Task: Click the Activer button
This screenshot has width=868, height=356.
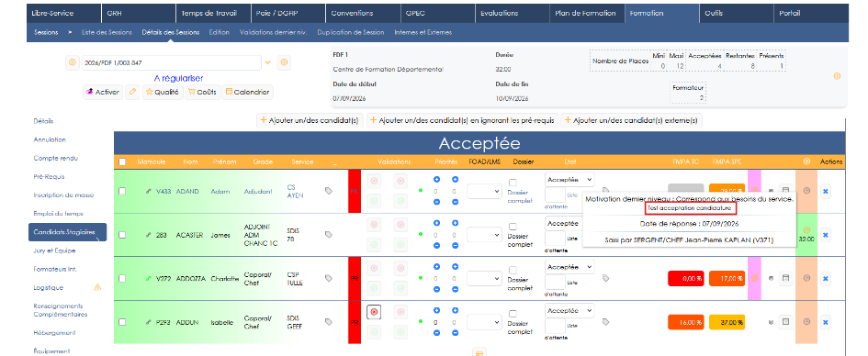Action: [103, 93]
